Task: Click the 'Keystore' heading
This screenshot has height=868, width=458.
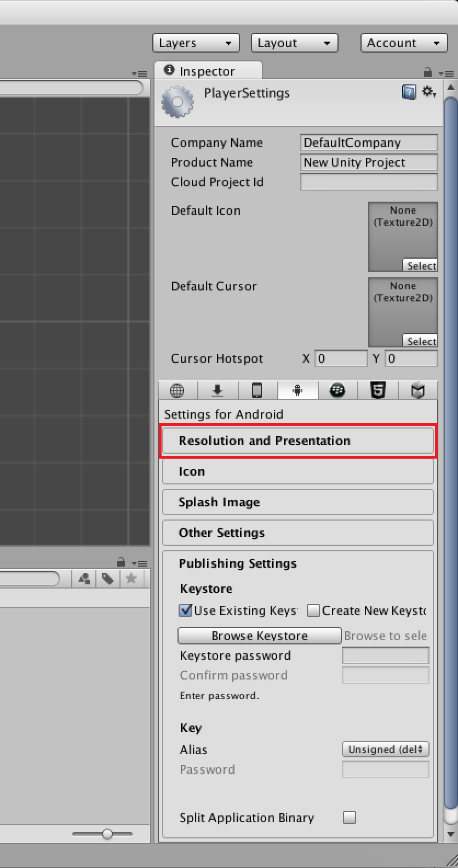Action: (206, 589)
